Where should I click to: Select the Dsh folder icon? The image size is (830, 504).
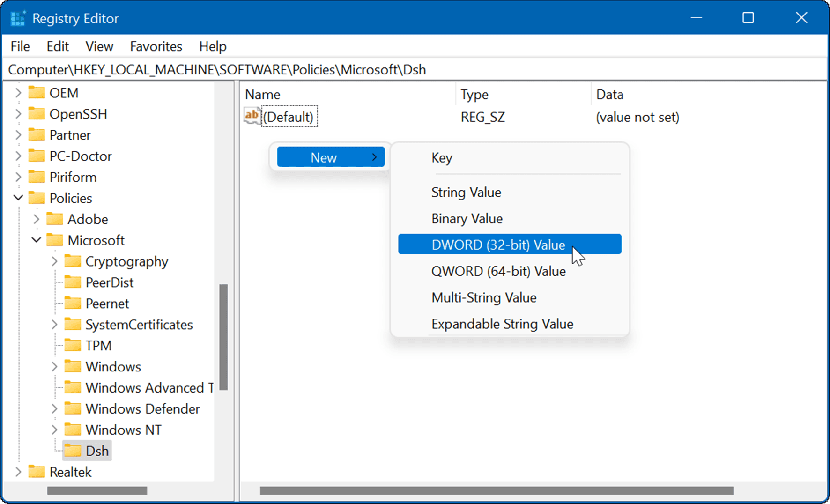tap(74, 450)
